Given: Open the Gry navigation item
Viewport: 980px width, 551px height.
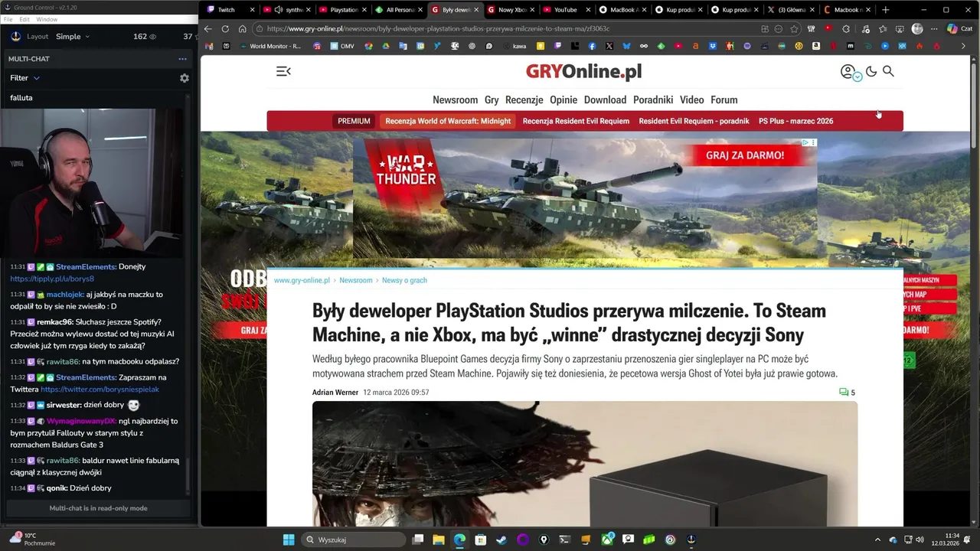Looking at the screenshot, I should [x=492, y=99].
